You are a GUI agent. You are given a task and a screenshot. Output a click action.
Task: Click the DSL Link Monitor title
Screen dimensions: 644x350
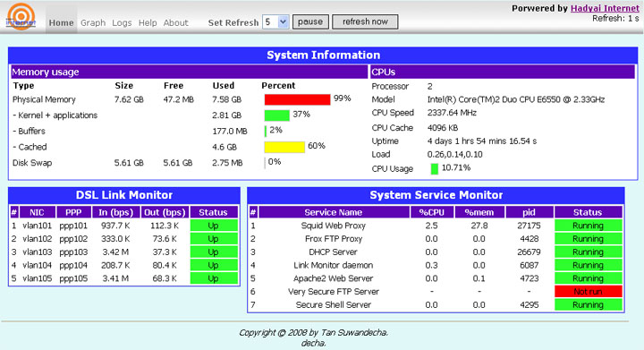point(124,195)
